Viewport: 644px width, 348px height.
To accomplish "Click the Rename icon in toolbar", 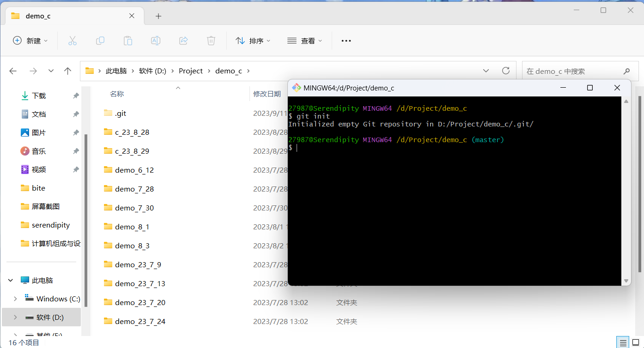I will (x=156, y=41).
